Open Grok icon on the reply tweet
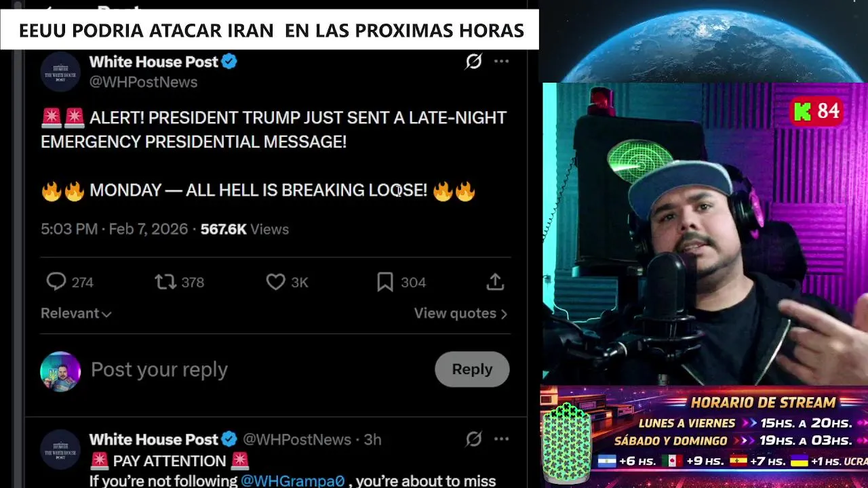 pos(473,439)
